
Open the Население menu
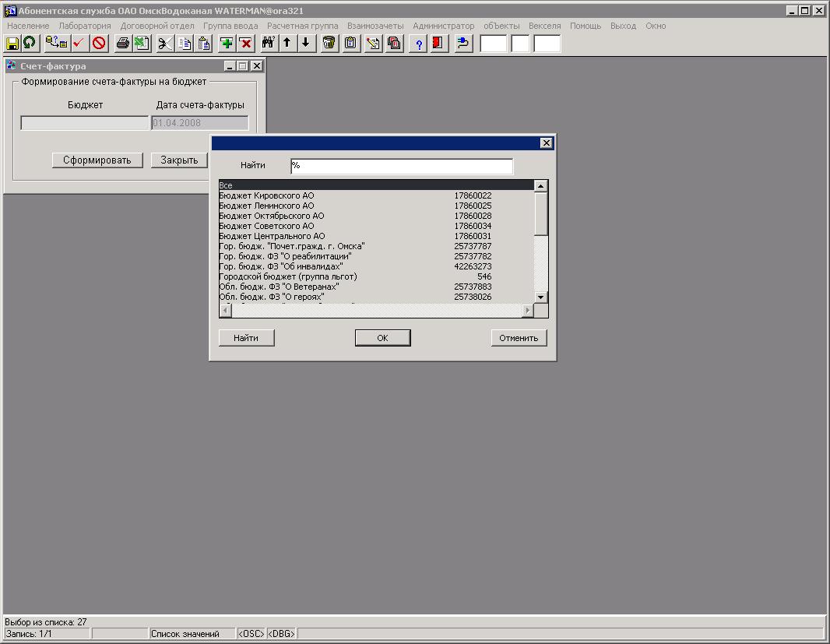(28, 26)
